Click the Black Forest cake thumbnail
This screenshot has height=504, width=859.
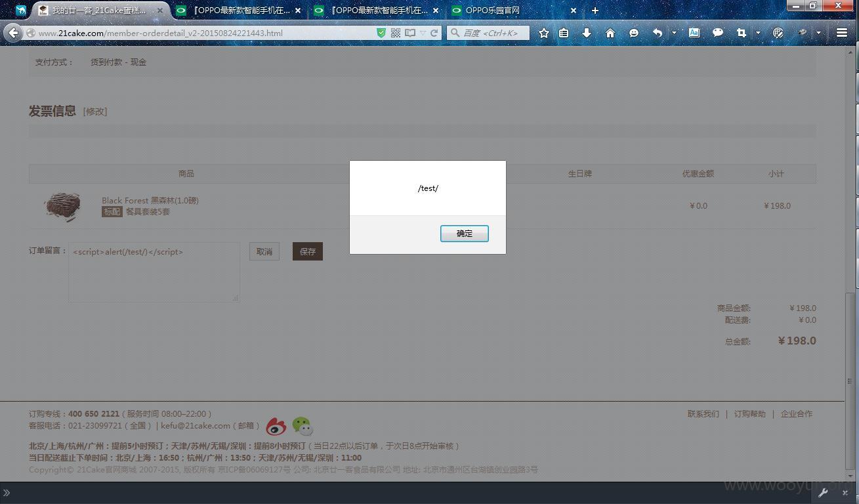pos(63,206)
